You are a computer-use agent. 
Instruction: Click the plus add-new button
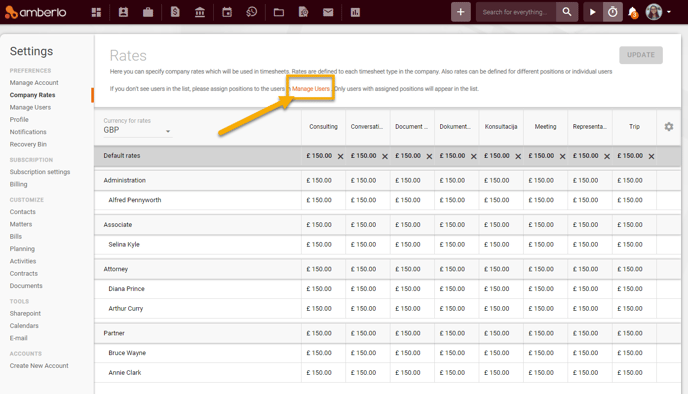[460, 12]
